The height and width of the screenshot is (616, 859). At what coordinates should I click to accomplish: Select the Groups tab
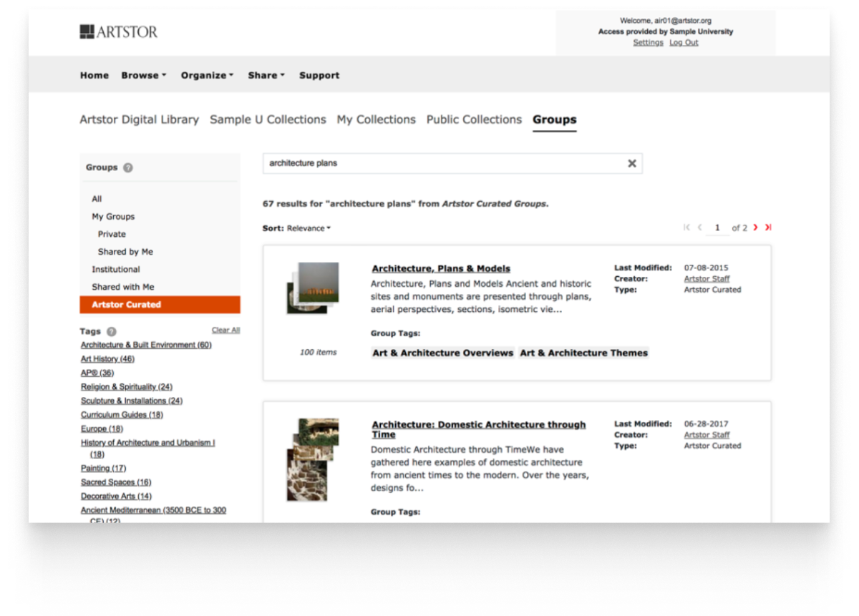555,119
